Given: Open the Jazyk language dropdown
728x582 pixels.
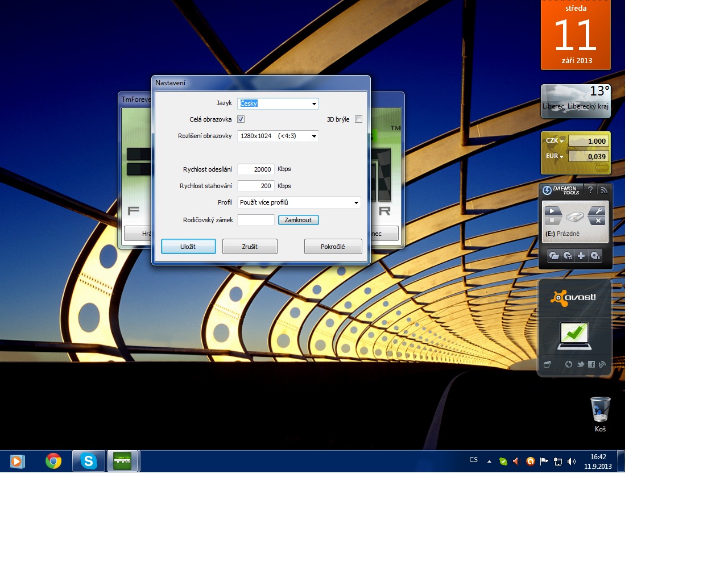Looking at the screenshot, I should click(x=314, y=103).
